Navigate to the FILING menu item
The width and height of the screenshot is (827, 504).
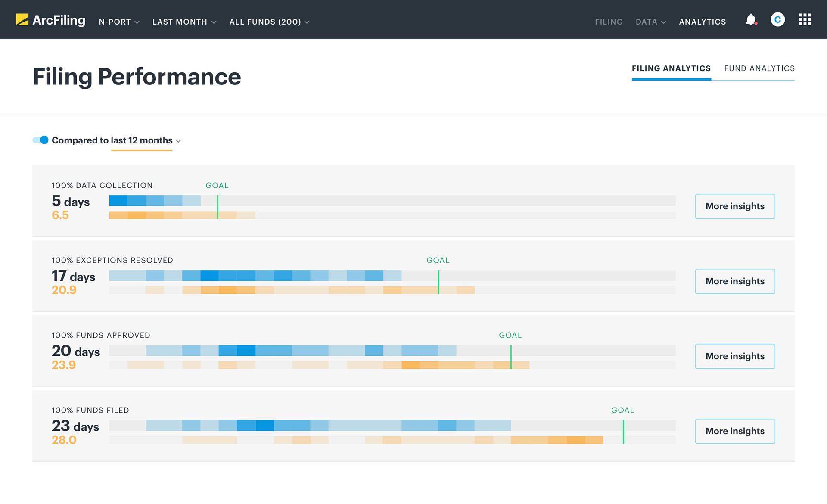(x=609, y=22)
